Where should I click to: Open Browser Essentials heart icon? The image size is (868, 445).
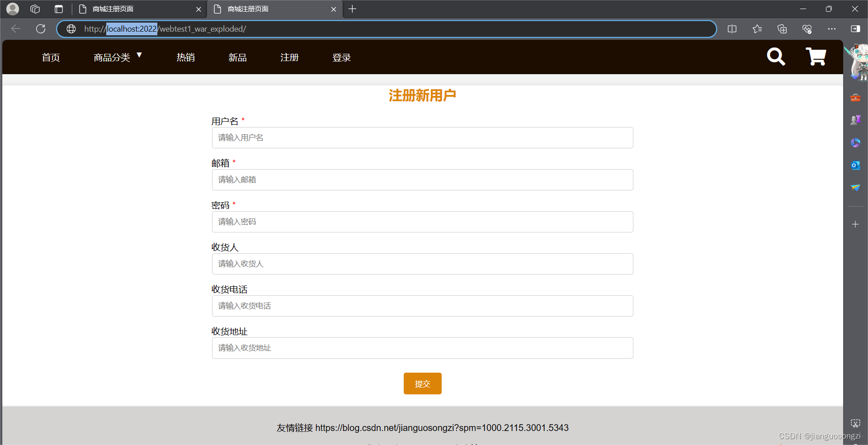807,28
